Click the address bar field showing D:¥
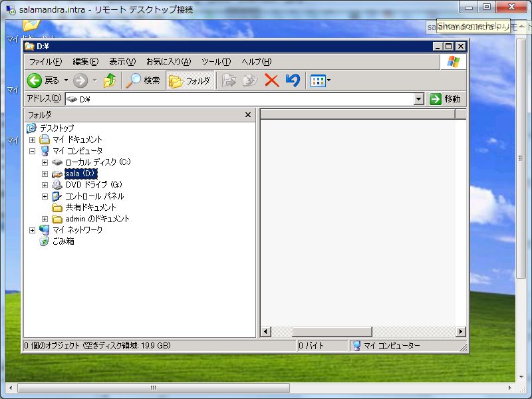 click(240, 99)
